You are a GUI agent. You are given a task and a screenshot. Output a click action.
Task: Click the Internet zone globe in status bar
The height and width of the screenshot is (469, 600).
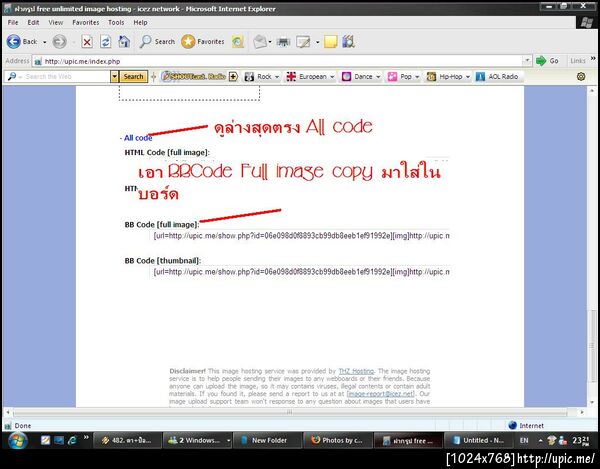point(512,425)
